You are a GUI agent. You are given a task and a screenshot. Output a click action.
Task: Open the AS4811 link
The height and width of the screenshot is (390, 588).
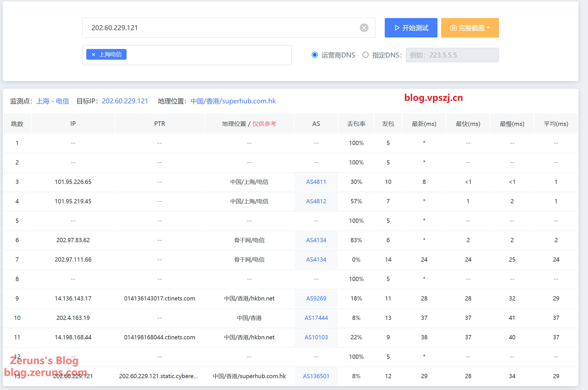[x=316, y=182]
